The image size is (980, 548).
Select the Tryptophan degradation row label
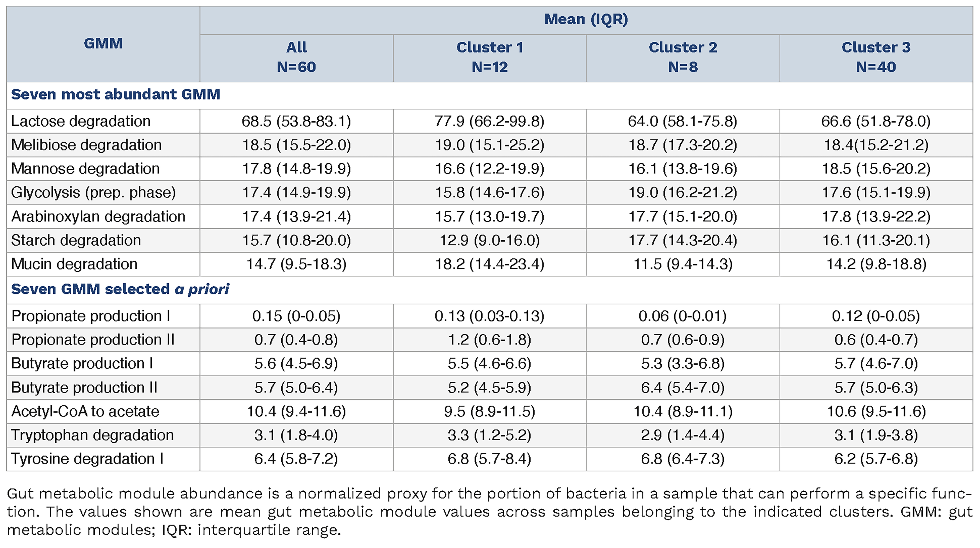point(92,435)
